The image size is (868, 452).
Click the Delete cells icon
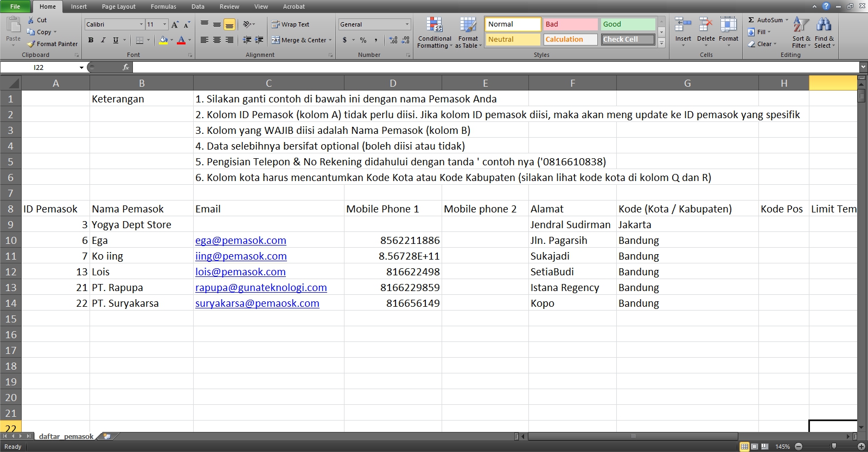pyautogui.click(x=705, y=25)
